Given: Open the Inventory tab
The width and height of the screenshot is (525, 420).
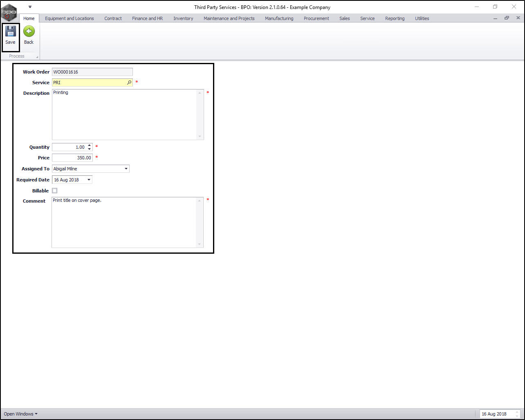Looking at the screenshot, I should pyautogui.click(x=183, y=18).
